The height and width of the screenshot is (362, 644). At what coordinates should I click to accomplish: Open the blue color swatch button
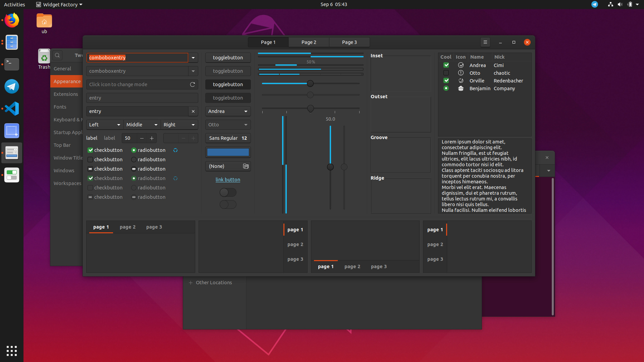pos(228,152)
